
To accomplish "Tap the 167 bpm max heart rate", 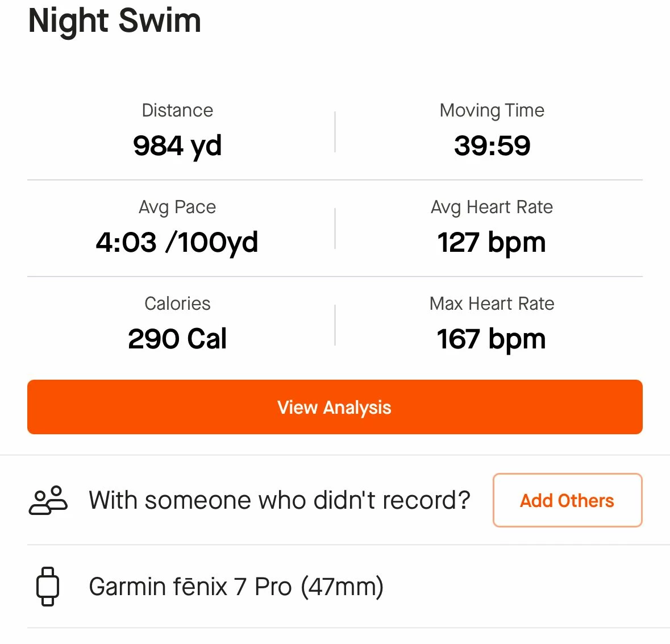I will pyautogui.click(x=492, y=339).
